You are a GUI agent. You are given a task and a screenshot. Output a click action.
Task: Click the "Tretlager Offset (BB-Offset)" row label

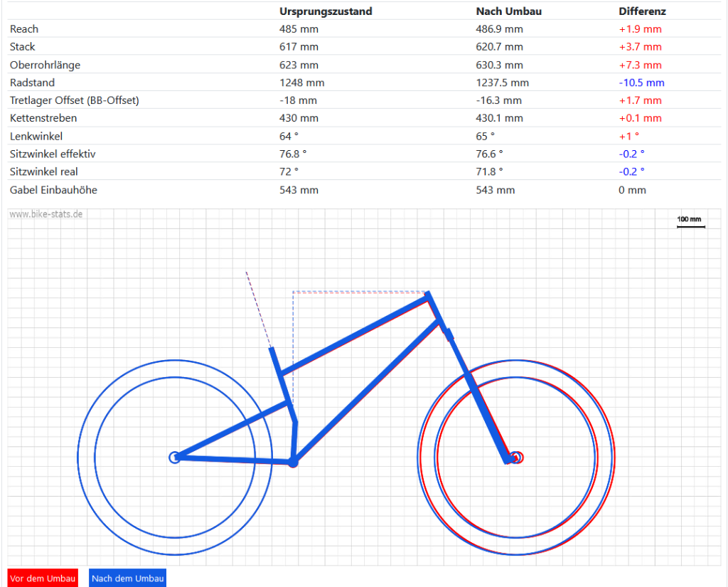click(x=74, y=100)
